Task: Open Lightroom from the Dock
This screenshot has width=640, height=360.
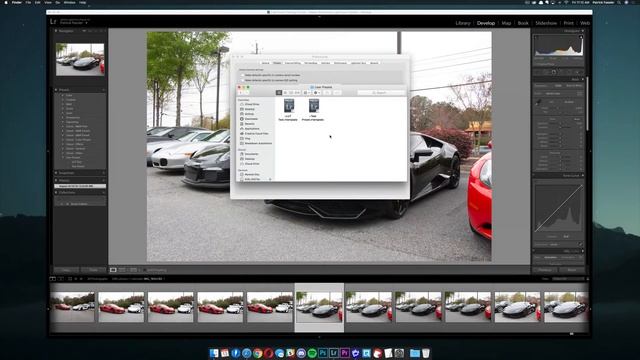Action: click(334, 353)
